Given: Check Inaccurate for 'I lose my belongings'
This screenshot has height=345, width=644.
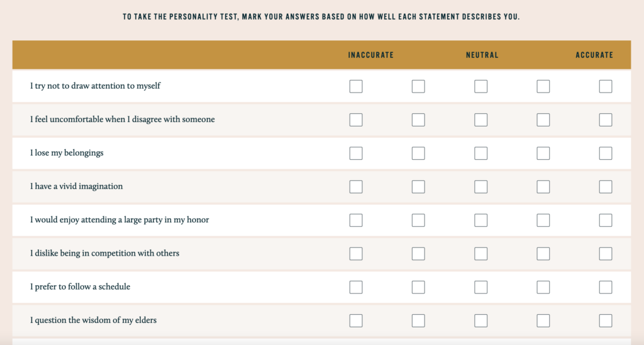Looking at the screenshot, I should (356, 153).
